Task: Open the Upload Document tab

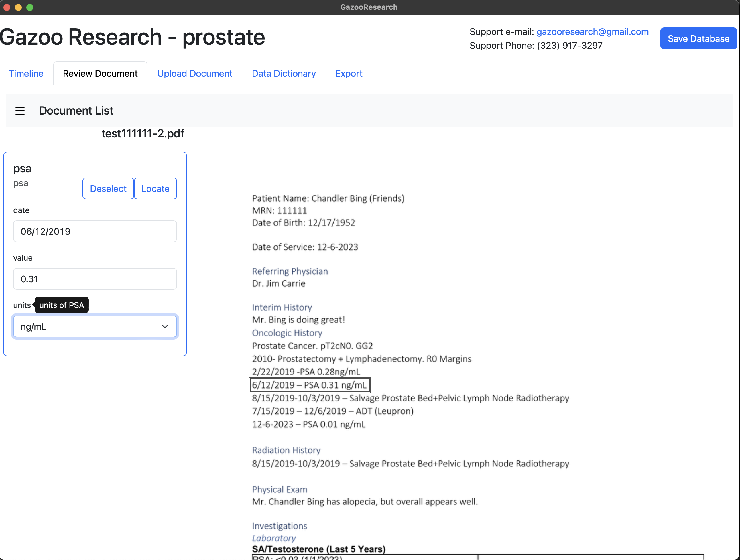Action: (x=195, y=74)
